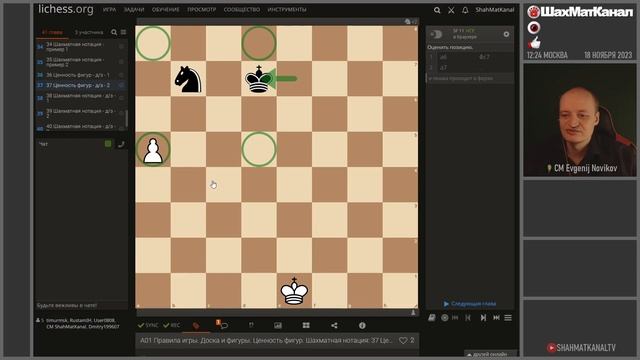
Task: Open the engine settings gear
Action: click(x=506, y=34)
